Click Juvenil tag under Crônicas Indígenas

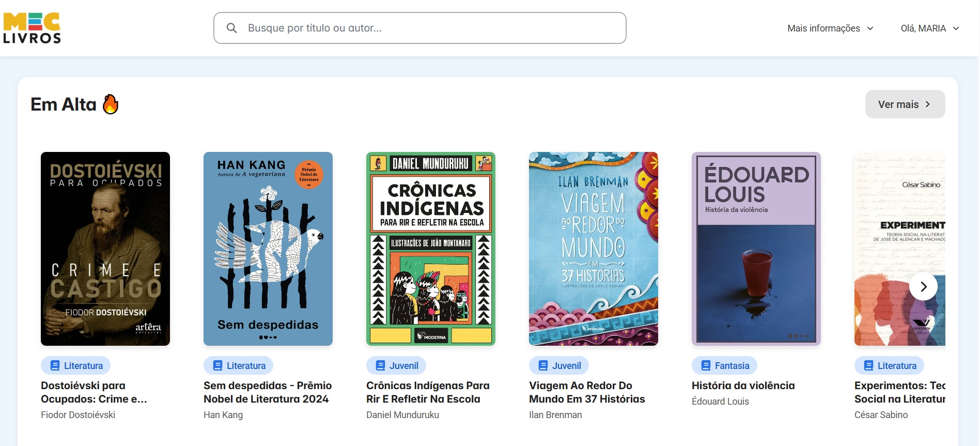[396, 365]
